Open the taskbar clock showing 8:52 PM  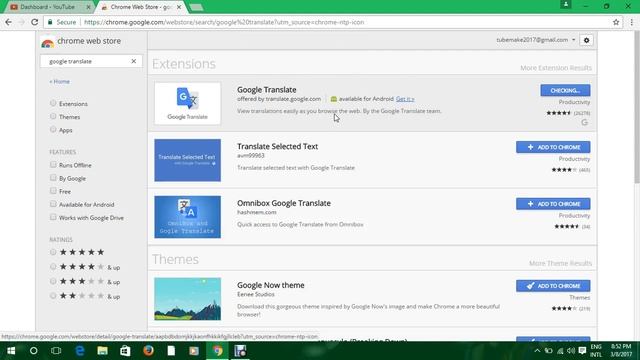(621, 351)
